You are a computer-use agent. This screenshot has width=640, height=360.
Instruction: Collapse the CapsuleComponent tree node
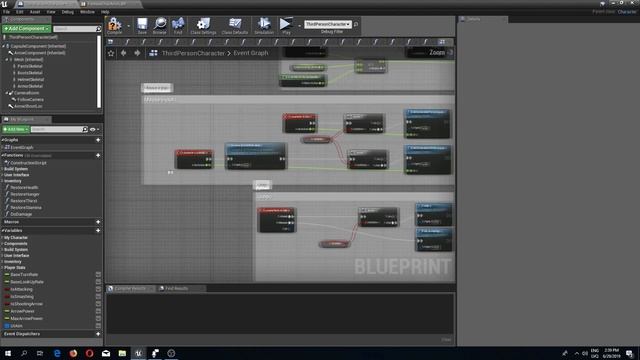[x=3, y=46]
